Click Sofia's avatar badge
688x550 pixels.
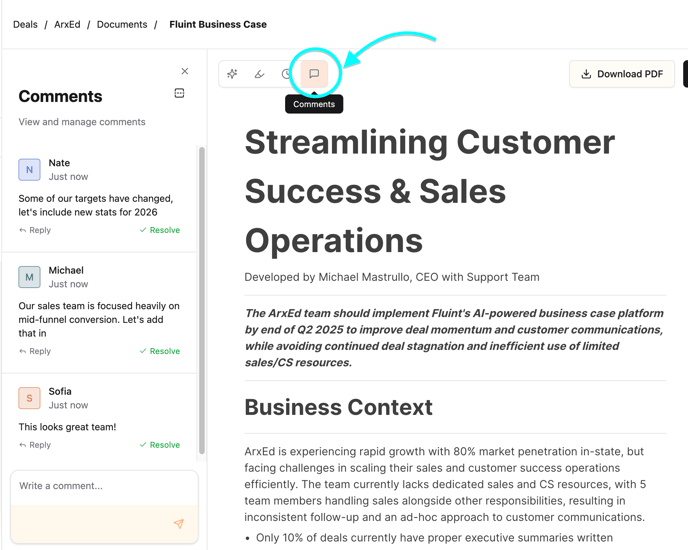click(29, 398)
